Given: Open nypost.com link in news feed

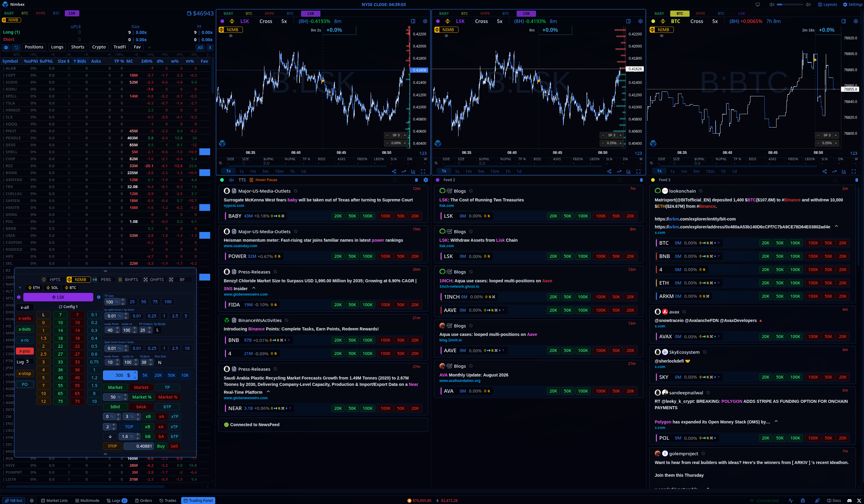Looking at the screenshot, I should click(234, 206).
